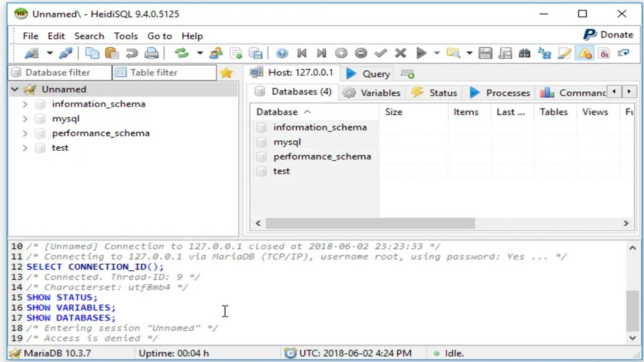Screen dimensions: 644x362
Task: Click the Export database as SQL icon
Action: click(256, 54)
